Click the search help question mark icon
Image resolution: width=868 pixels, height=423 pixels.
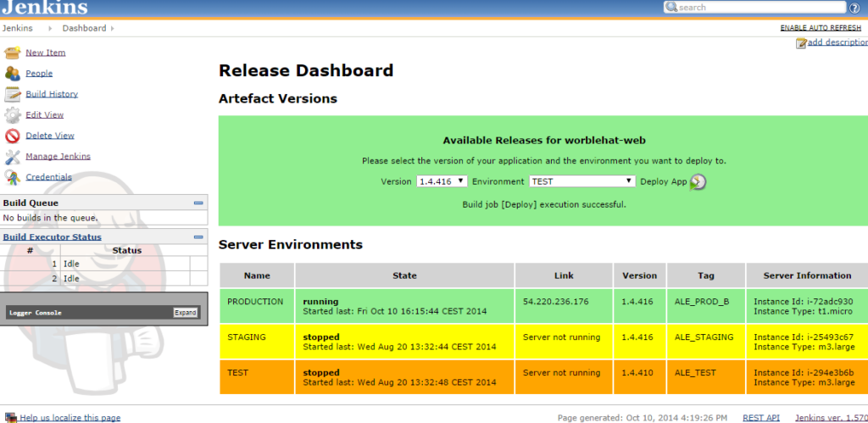tap(854, 8)
